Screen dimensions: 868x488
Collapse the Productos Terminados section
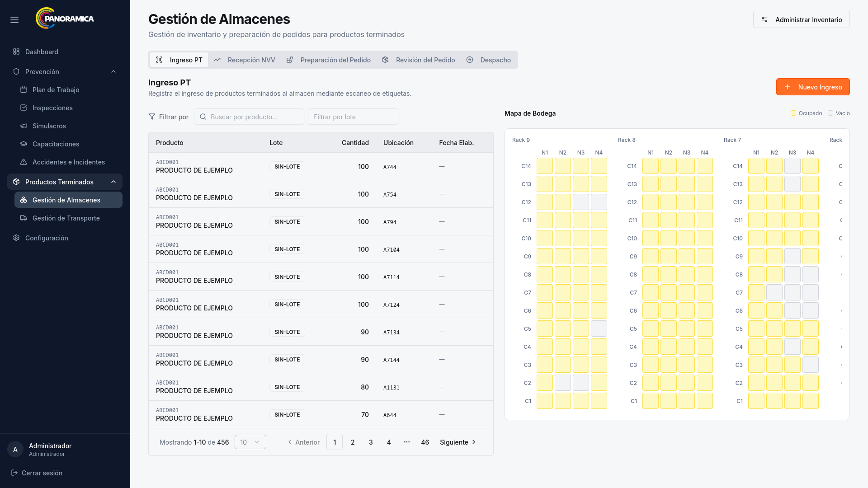[113, 182]
